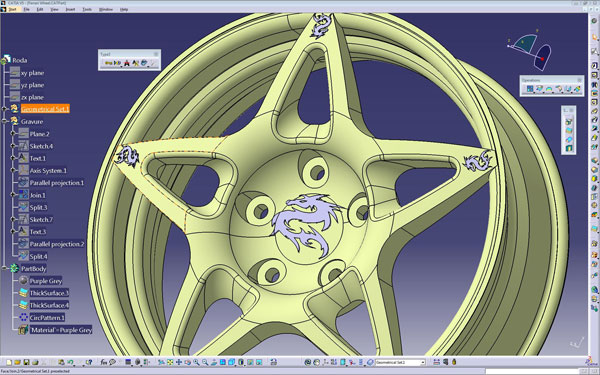Click the central dragon engraving on hub
Screen dimensions: 600x375
click(x=305, y=225)
